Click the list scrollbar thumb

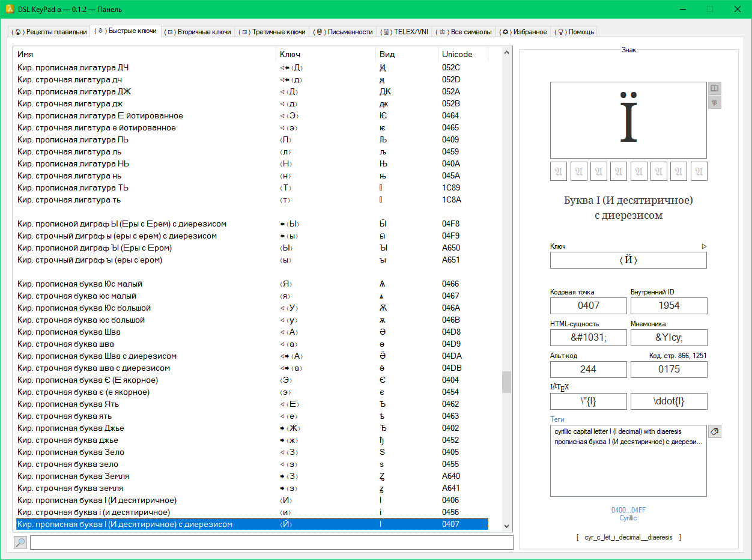[507, 382]
